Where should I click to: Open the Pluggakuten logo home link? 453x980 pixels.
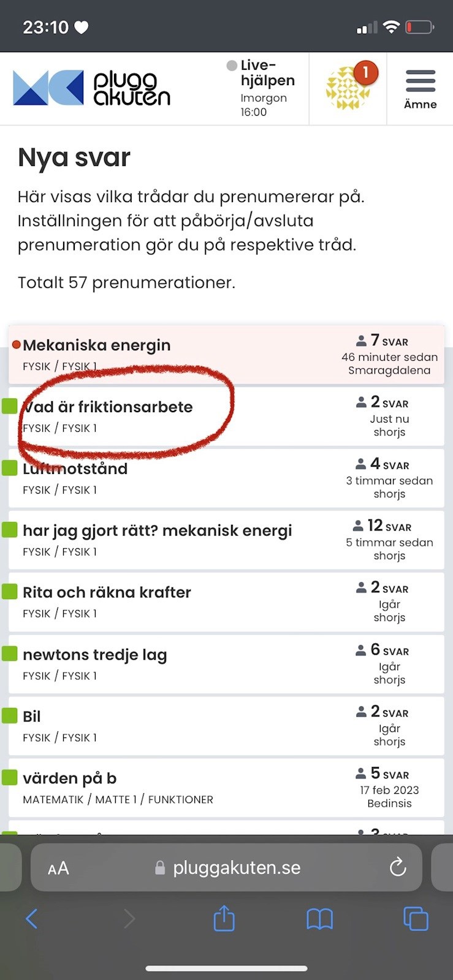[92, 89]
